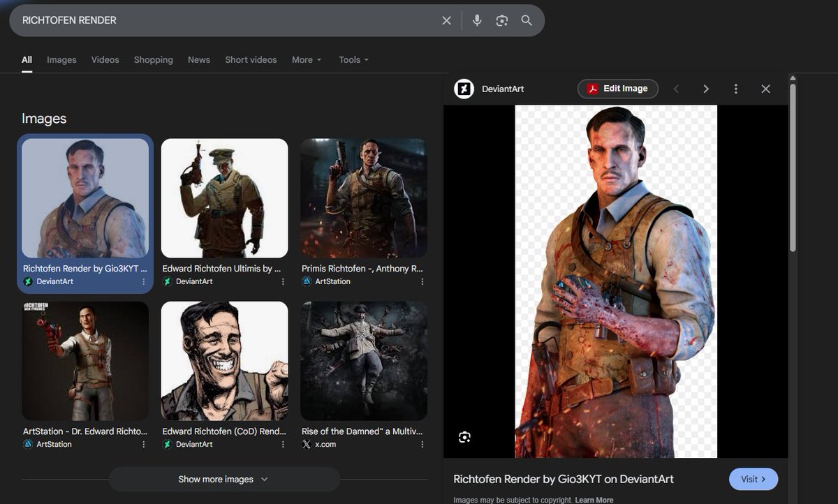Screen dimensions: 838x504
Task: Go to next image in preview panel
Action: [706, 89]
